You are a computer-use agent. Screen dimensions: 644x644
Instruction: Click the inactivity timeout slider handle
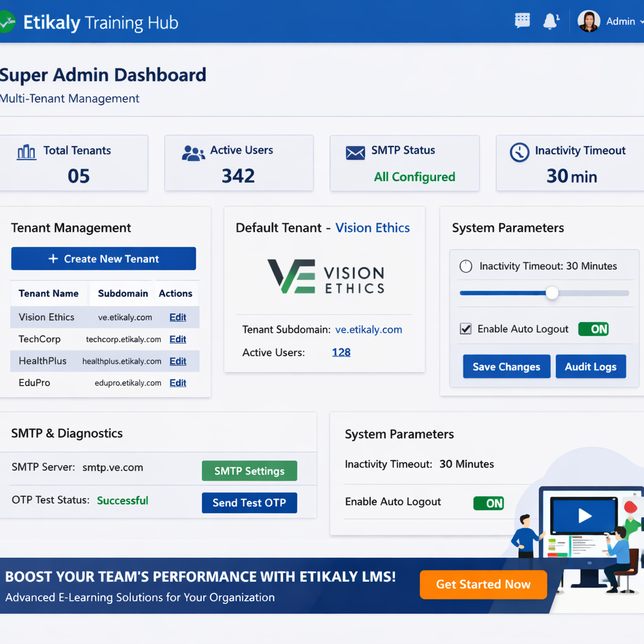552,293
